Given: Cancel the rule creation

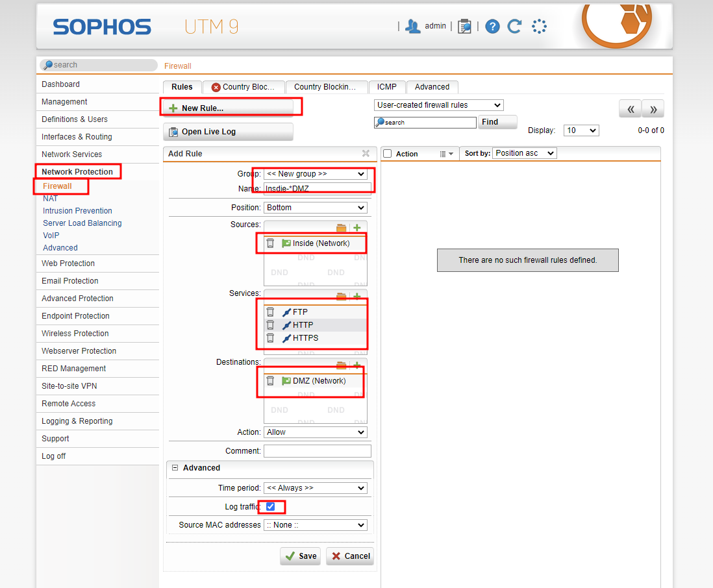Looking at the screenshot, I should [x=350, y=556].
